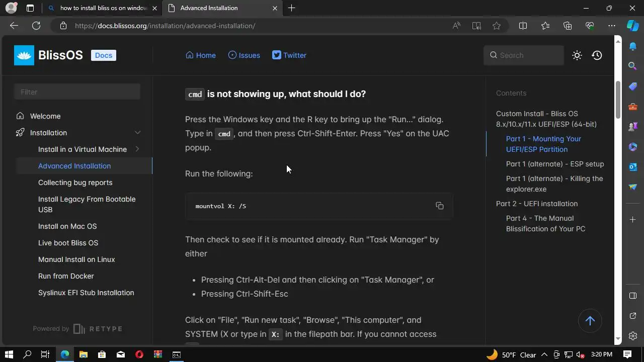Open immersive reader icon in address bar
Viewport: 644px width, 362px height.
pos(476,26)
